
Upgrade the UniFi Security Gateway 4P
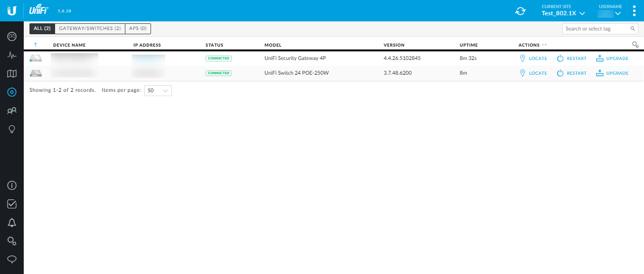click(612, 59)
